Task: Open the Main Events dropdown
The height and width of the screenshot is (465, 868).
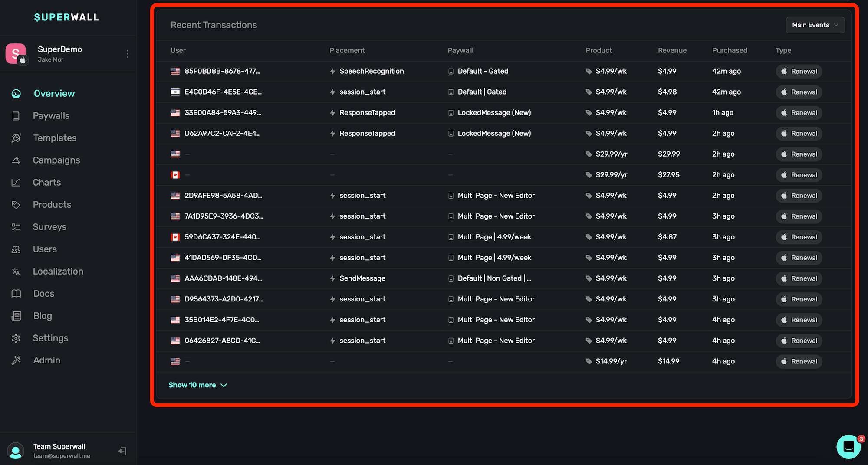Action: click(815, 25)
